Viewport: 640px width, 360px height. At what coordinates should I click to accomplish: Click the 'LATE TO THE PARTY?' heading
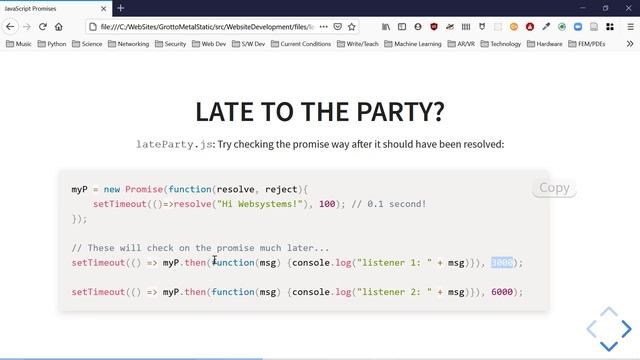(x=320, y=111)
